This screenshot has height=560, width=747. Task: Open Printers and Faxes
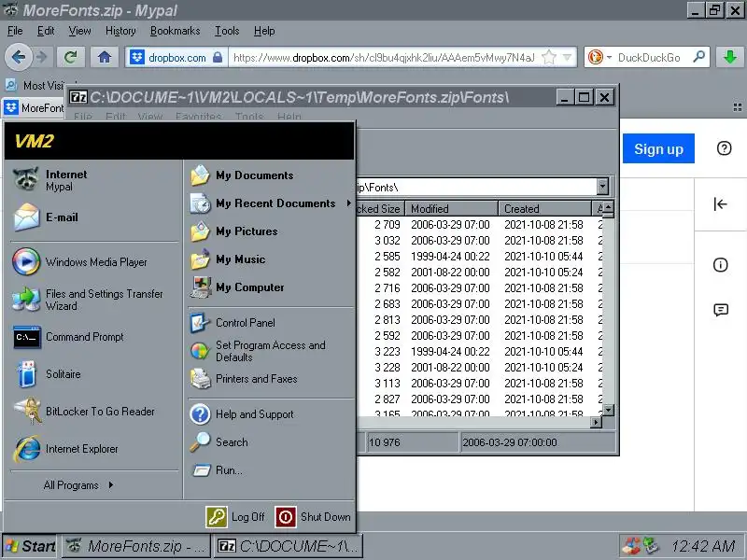point(244,379)
